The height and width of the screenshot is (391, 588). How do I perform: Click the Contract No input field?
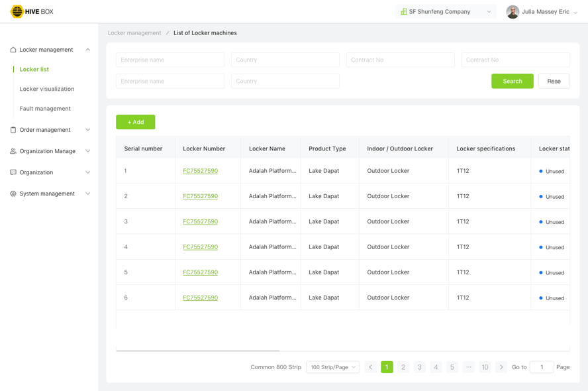[400, 60]
